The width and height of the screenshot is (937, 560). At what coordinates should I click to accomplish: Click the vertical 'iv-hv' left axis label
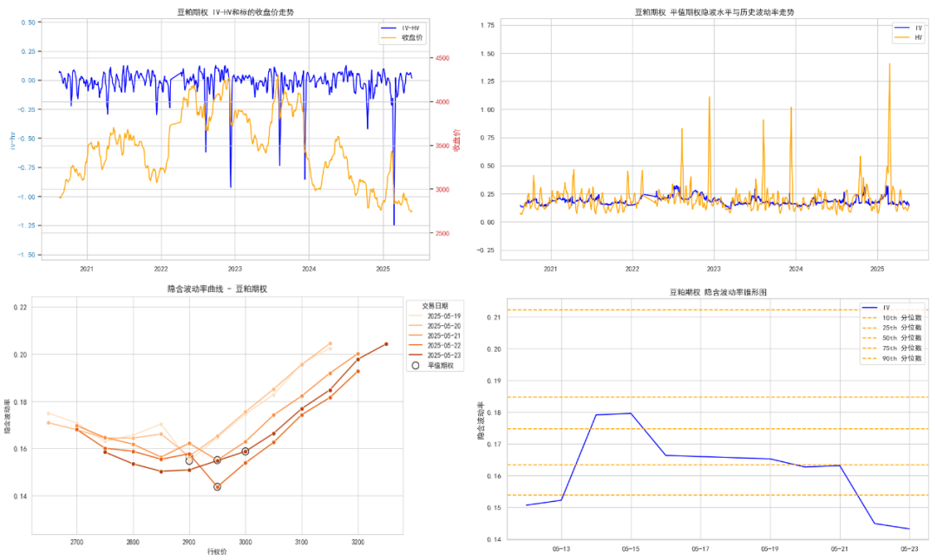[x=12, y=140]
